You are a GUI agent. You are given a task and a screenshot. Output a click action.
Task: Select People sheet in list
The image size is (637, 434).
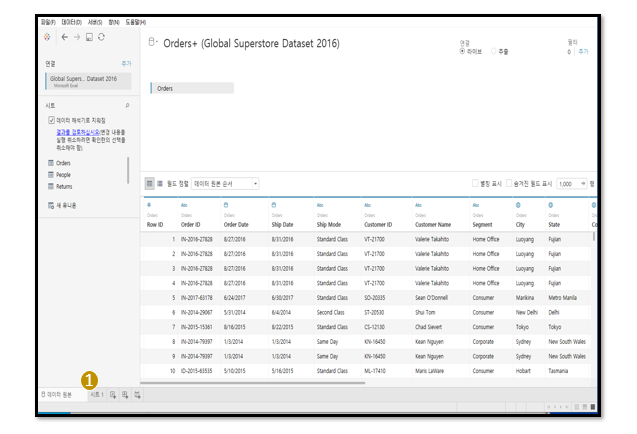coord(63,175)
